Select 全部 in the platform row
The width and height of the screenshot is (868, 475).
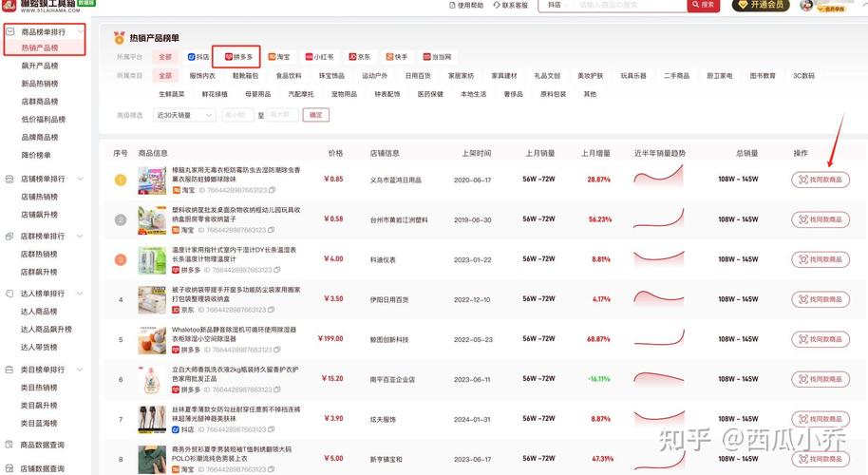(165, 57)
